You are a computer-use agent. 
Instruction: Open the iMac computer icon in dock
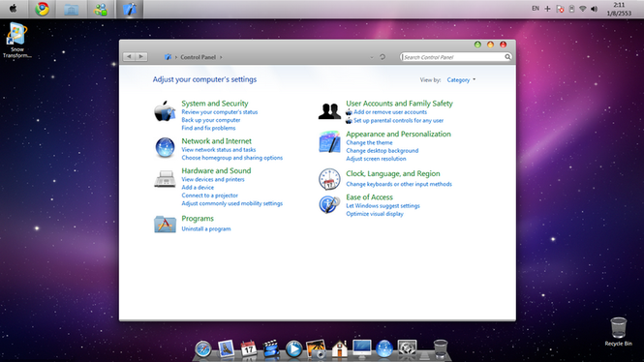[x=362, y=348]
